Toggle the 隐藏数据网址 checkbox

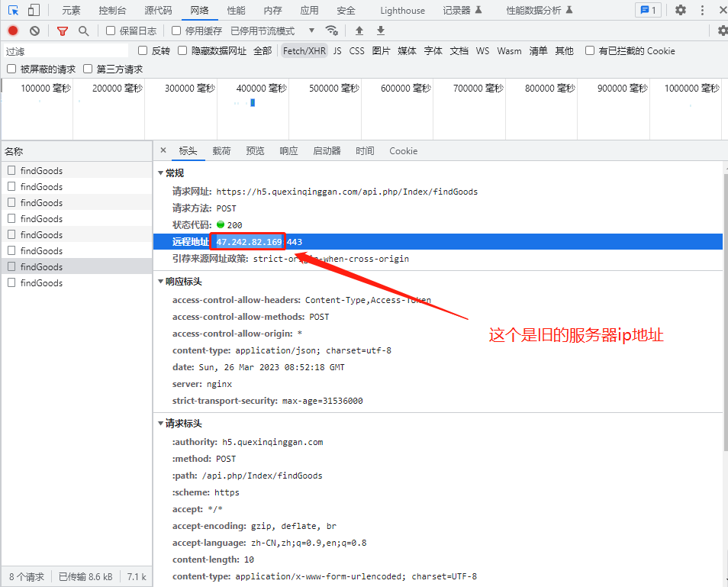[182, 50]
